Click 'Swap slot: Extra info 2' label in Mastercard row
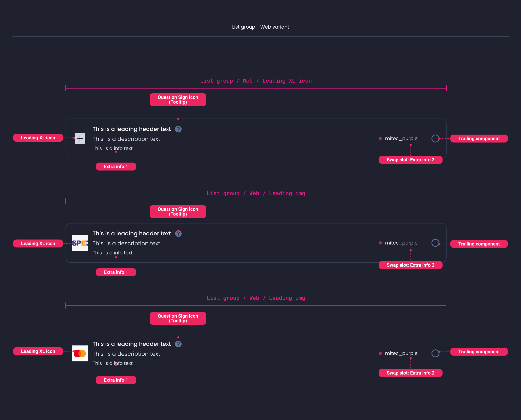 pos(410,373)
